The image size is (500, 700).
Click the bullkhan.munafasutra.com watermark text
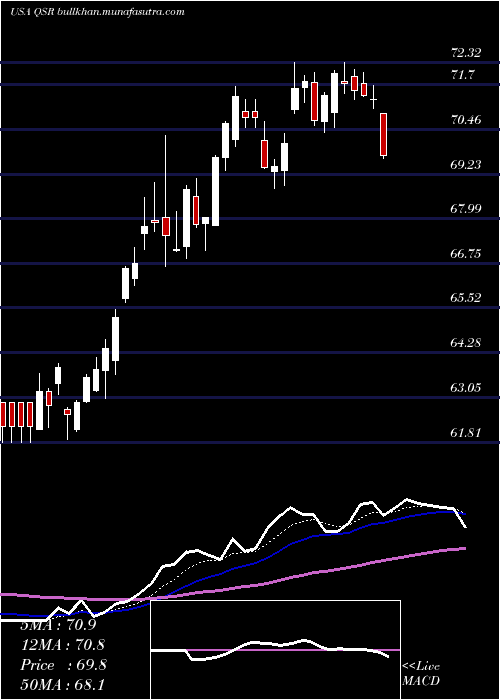click(121, 12)
